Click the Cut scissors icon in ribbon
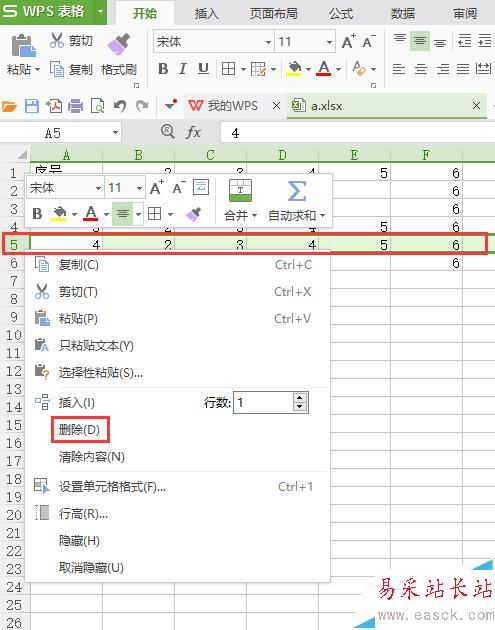This screenshot has width=495, height=630. click(x=57, y=41)
